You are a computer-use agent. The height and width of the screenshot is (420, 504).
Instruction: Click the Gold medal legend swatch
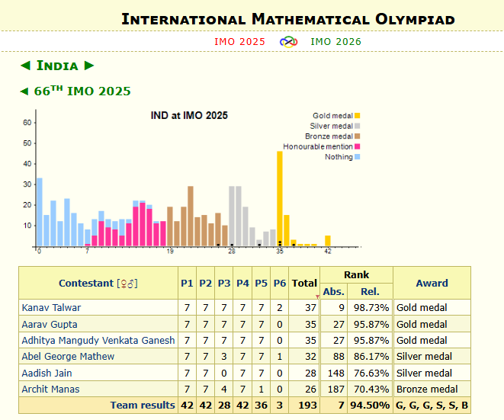[x=357, y=116]
